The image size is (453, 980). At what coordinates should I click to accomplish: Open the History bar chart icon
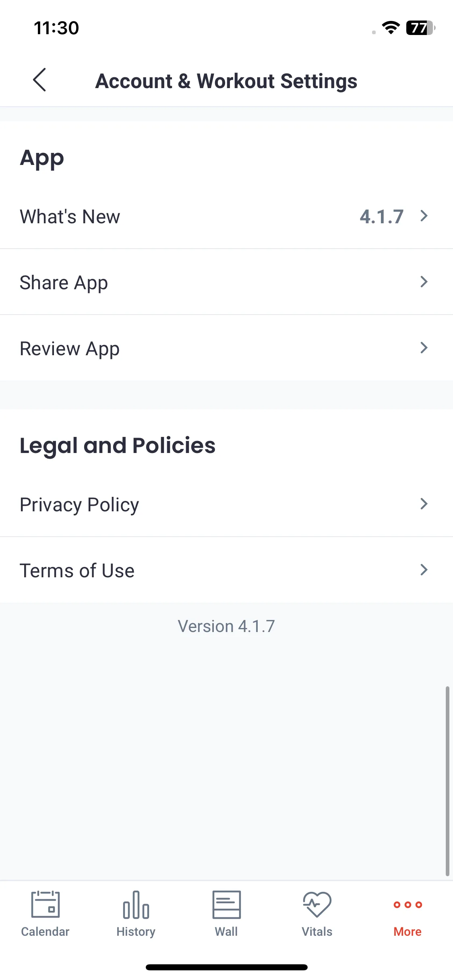click(x=136, y=905)
